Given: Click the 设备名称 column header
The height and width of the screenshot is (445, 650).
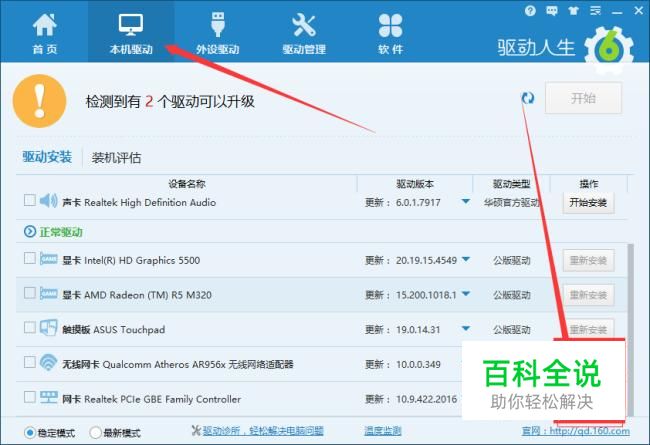Looking at the screenshot, I should tap(187, 184).
